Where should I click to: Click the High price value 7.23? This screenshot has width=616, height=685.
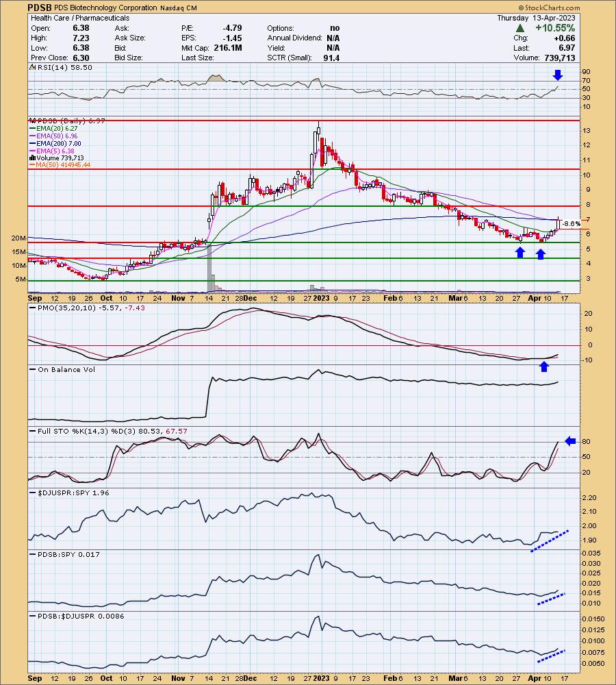[x=81, y=38]
